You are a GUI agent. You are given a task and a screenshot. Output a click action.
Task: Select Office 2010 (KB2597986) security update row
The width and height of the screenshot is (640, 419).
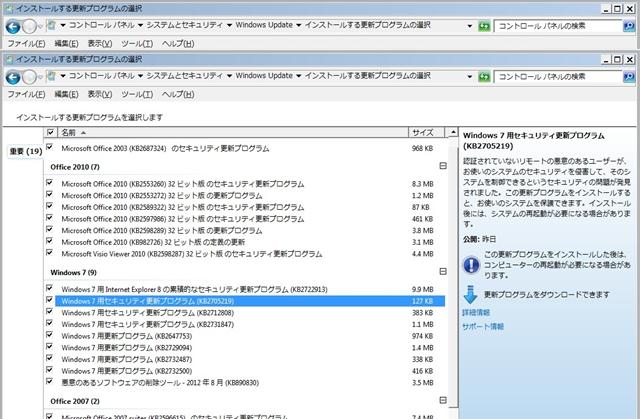[250, 219]
